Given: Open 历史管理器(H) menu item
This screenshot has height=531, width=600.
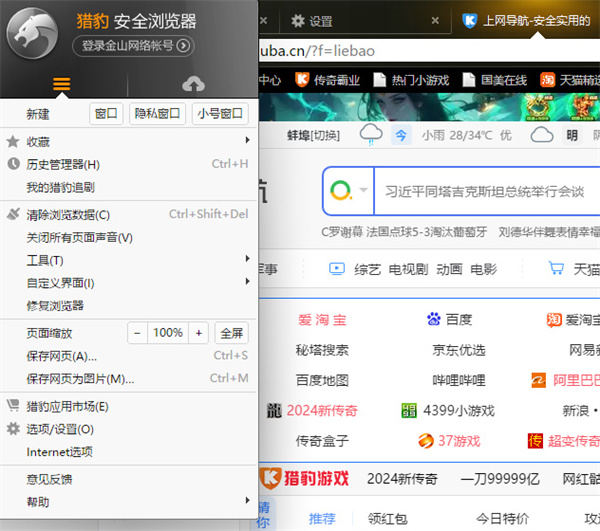Looking at the screenshot, I should [x=129, y=165].
